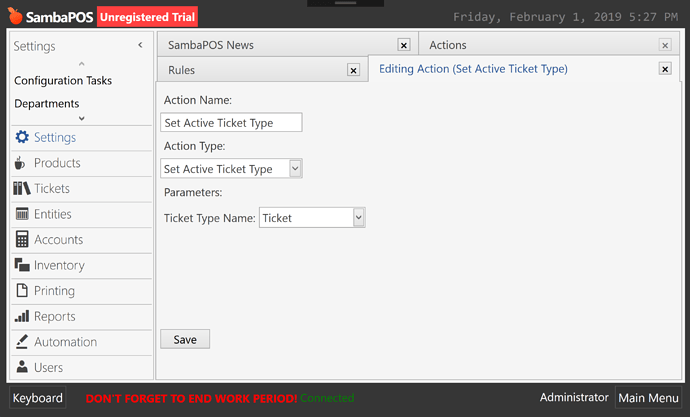The height and width of the screenshot is (417, 690).
Task: Go to Main Menu
Action: [x=648, y=398]
